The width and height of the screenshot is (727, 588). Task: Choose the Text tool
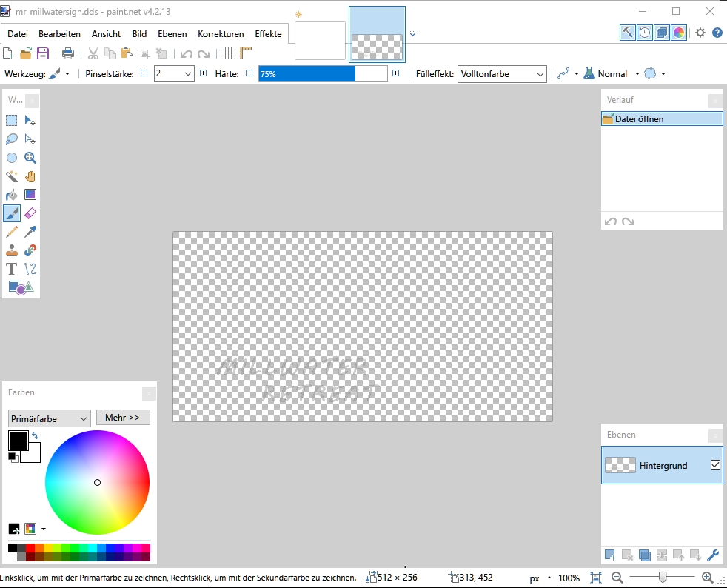(x=12, y=269)
